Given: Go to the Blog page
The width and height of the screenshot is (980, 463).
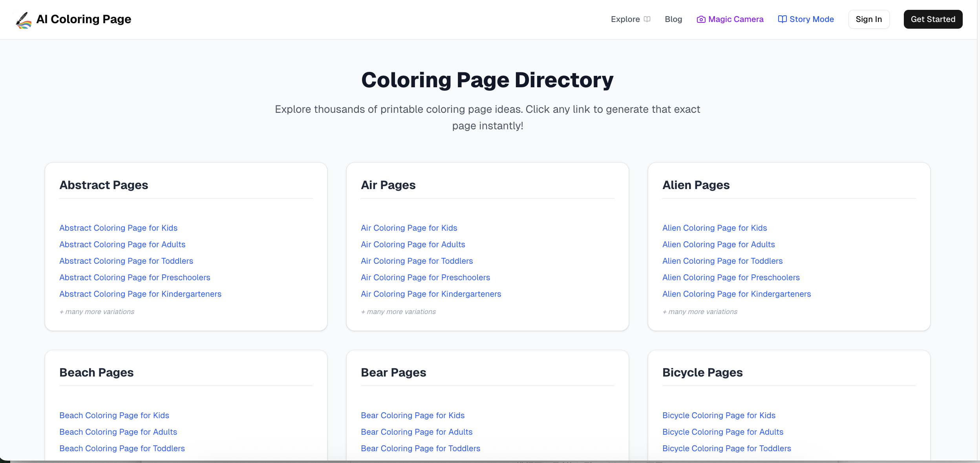Looking at the screenshot, I should coord(673,19).
